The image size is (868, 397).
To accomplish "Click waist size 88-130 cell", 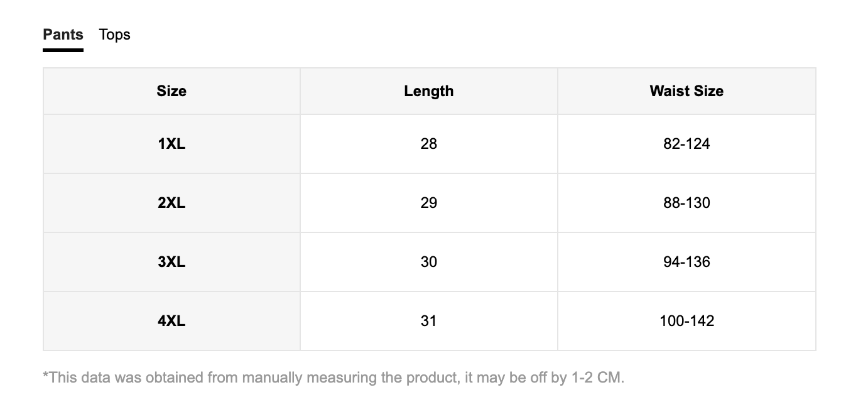I will point(686,203).
